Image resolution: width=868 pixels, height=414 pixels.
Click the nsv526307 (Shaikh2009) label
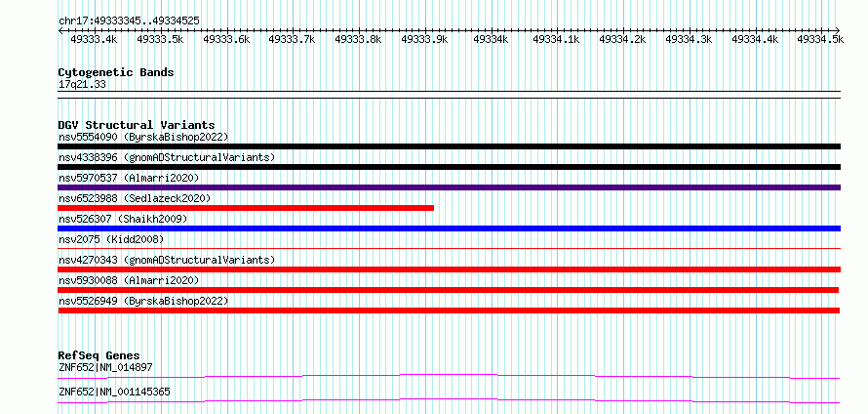[x=123, y=219]
